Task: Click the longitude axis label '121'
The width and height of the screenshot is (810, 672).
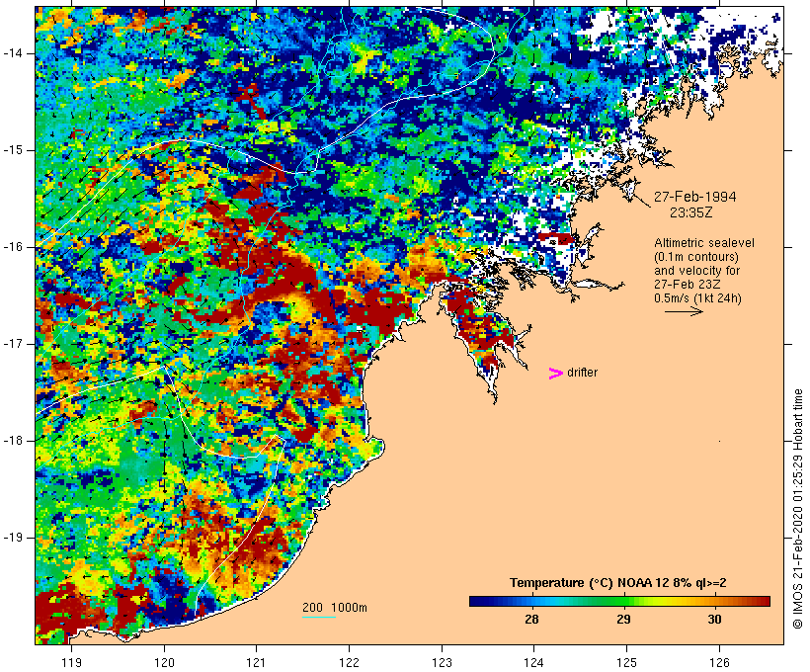Action: pos(256,662)
